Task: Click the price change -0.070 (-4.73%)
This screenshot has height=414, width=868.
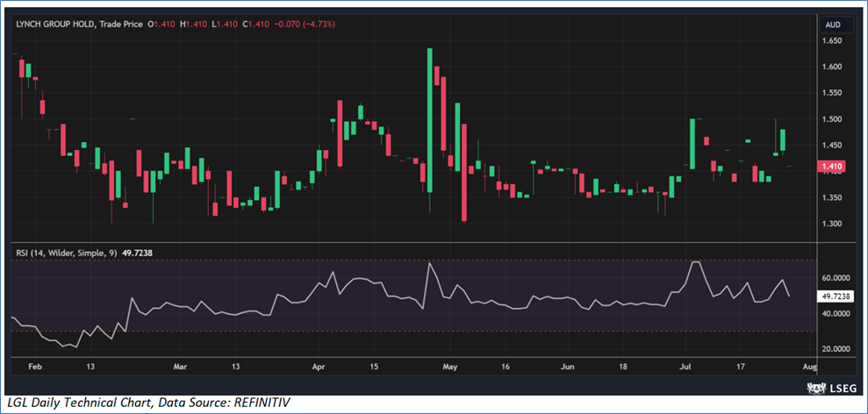Action: point(305,25)
